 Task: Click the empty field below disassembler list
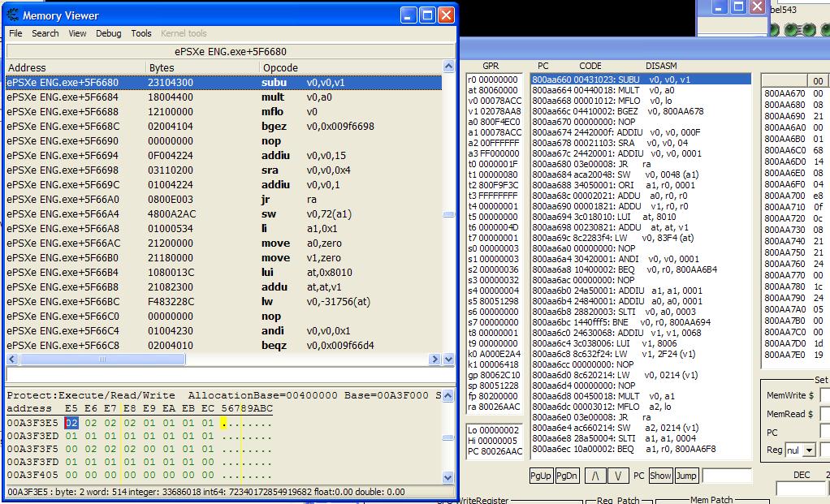click(x=231, y=374)
